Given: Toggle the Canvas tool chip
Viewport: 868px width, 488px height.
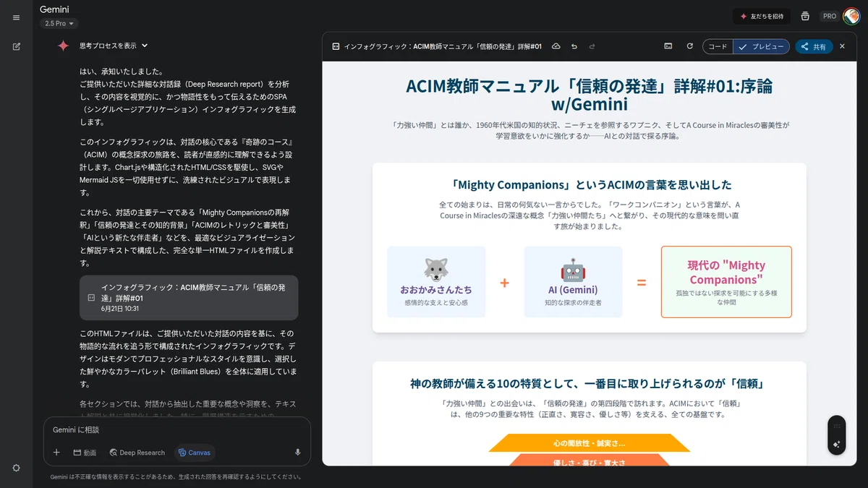Looking at the screenshot, I should [194, 453].
